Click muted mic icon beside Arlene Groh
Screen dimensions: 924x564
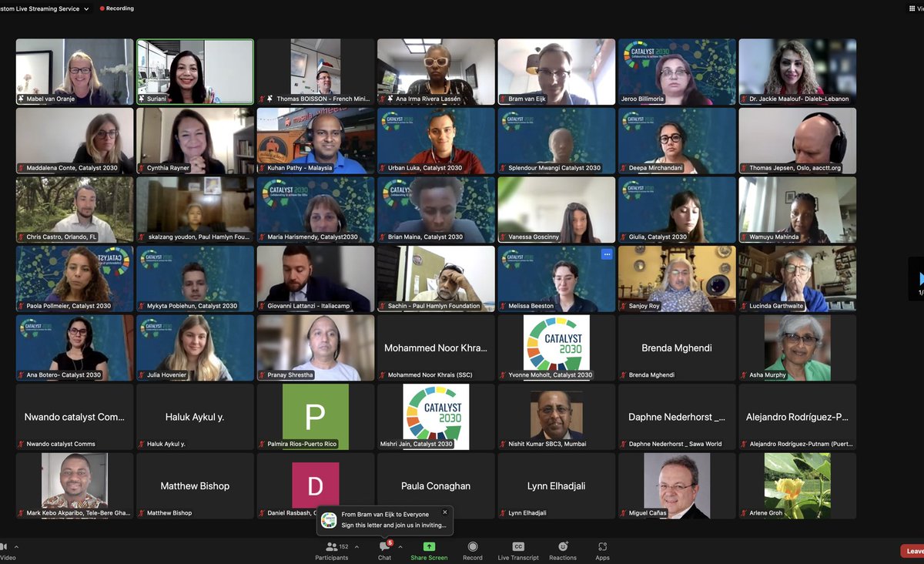point(745,512)
